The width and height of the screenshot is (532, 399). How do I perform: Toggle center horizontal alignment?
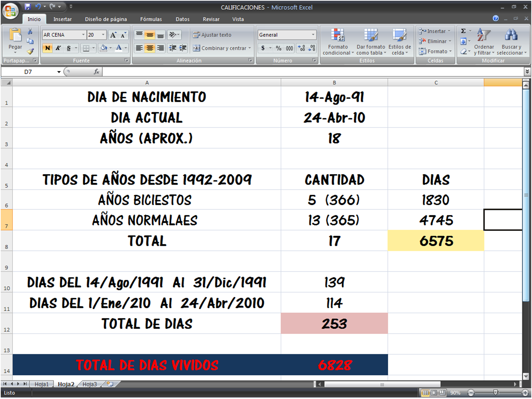tap(150, 48)
